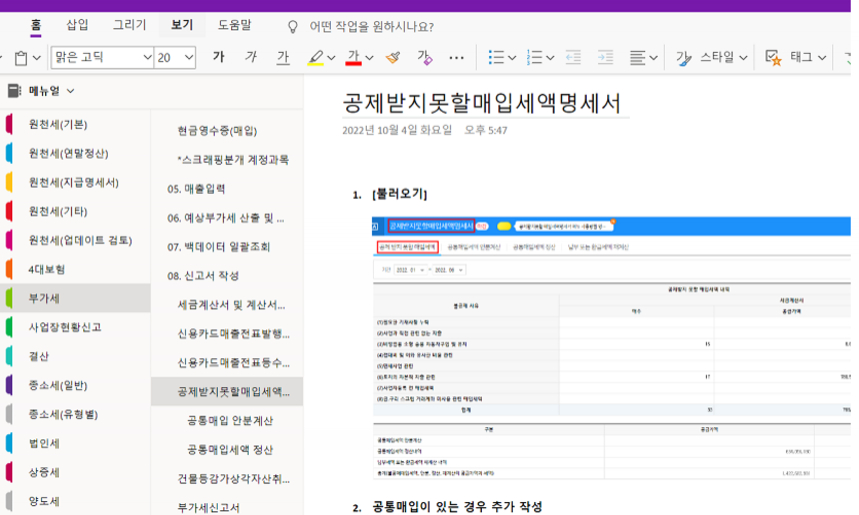Switch to the 삽입 ribbon tab

(x=77, y=25)
